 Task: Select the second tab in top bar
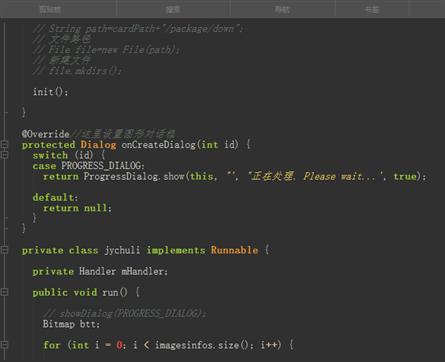tap(173, 9)
